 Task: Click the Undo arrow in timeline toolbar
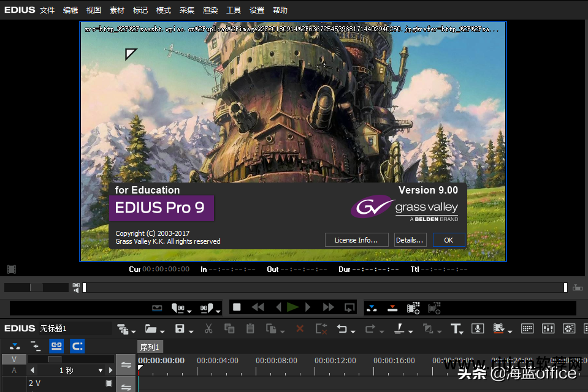[x=342, y=329]
